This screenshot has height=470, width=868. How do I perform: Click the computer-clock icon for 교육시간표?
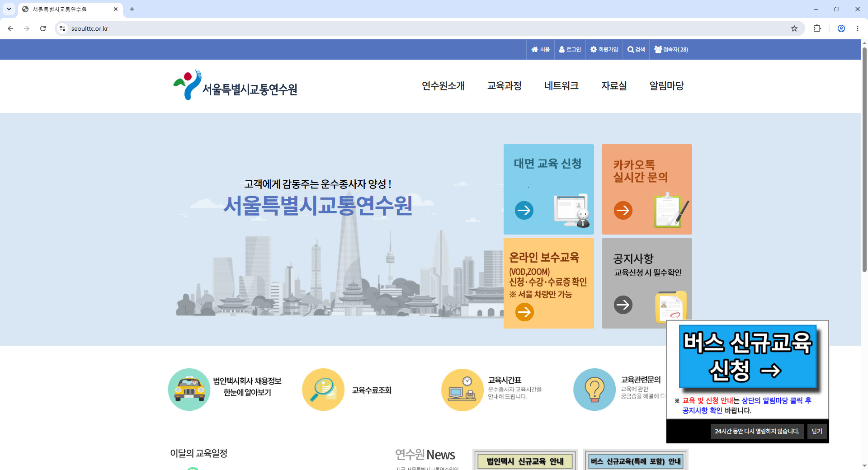coord(462,390)
